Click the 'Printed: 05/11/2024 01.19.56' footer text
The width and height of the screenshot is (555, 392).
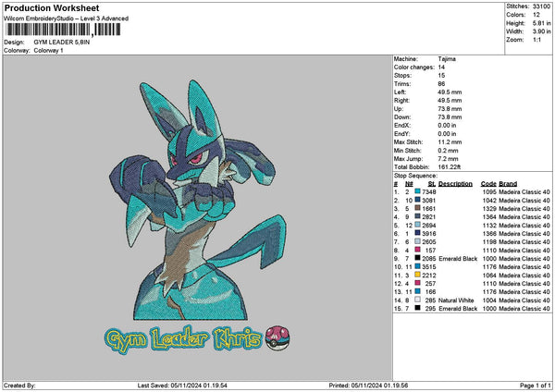[368, 386]
